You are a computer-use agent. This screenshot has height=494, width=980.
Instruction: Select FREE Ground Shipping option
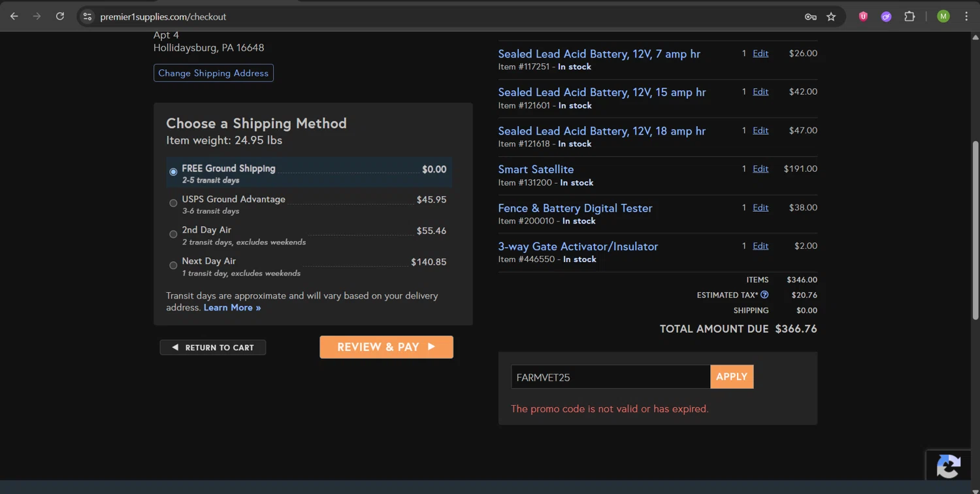click(173, 172)
